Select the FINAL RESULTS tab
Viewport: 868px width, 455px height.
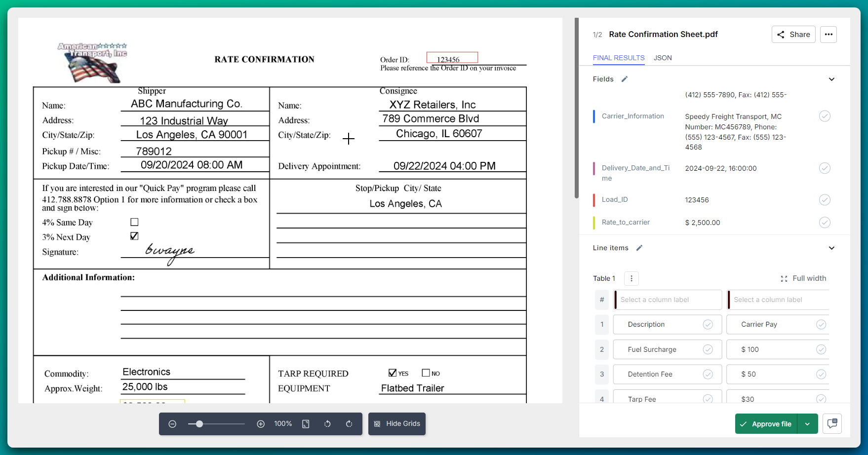click(x=619, y=58)
